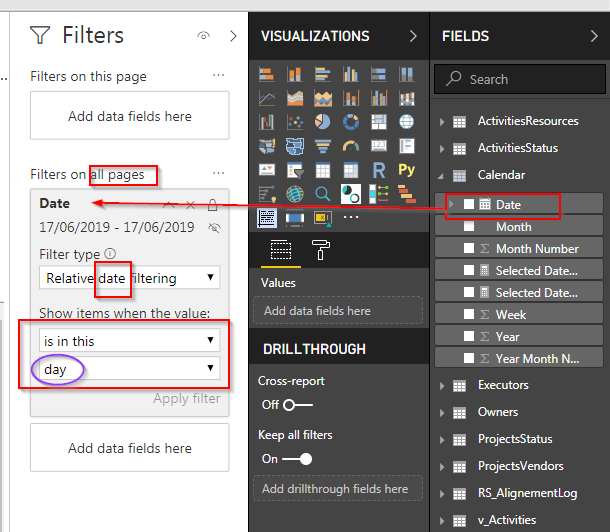This screenshot has height=532, width=610.
Task: Check the Date field checkbox
Action: [469, 204]
